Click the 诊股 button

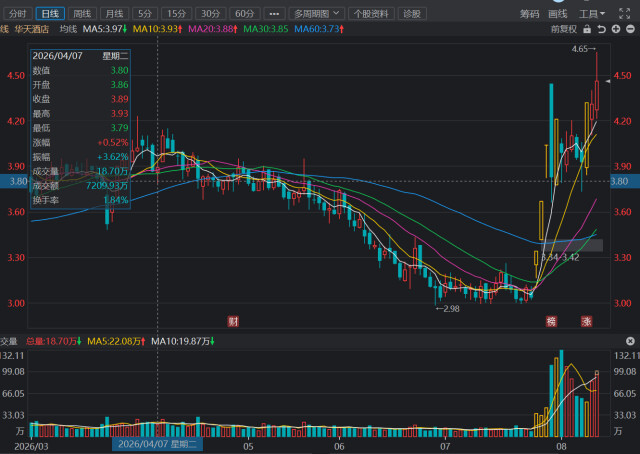click(x=412, y=14)
